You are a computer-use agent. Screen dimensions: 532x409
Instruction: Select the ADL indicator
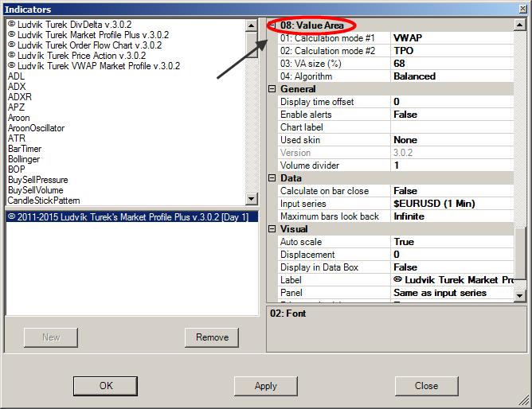16,76
